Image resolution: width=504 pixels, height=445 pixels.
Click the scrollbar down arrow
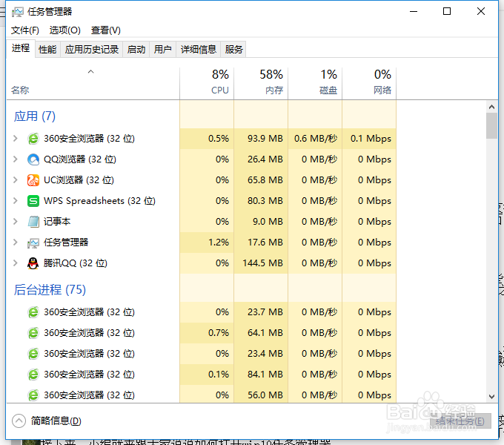pyautogui.click(x=491, y=397)
